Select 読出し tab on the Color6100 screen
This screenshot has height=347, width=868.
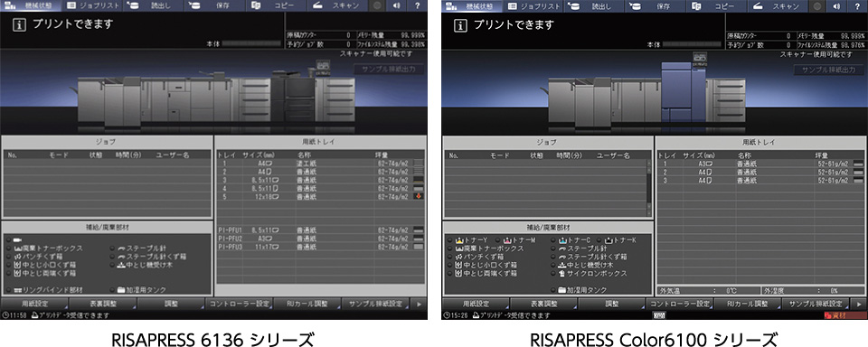595,6
